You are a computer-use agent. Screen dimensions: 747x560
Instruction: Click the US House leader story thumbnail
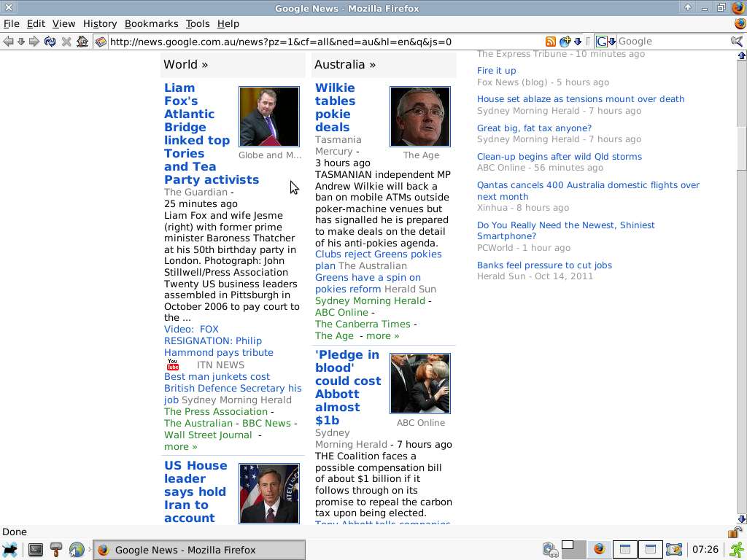point(269,494)
